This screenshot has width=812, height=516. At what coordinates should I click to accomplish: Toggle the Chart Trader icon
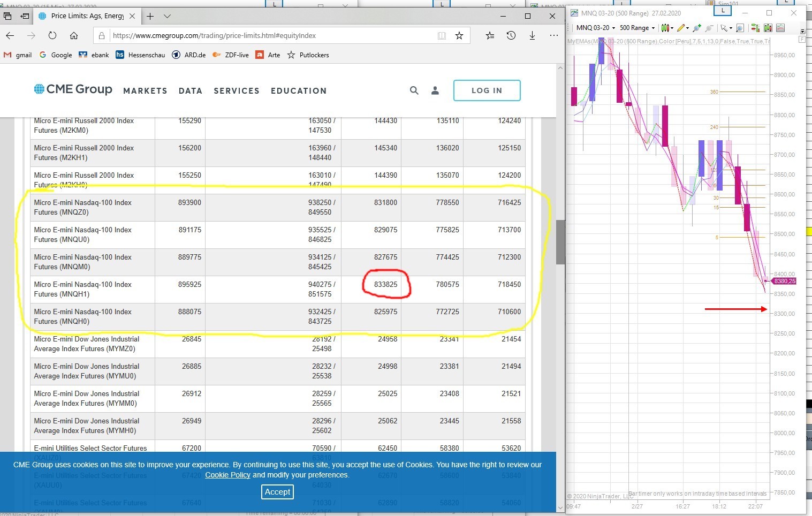click(x=755, y=28)
